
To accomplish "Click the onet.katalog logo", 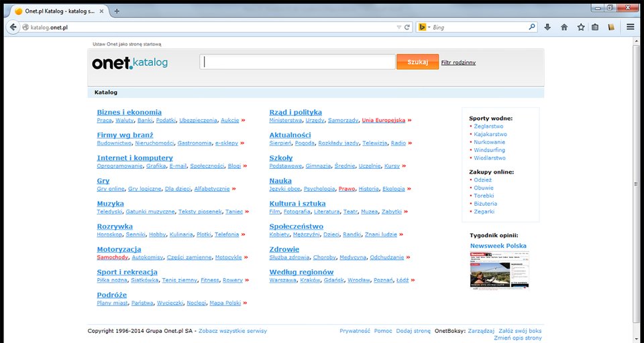I will 129,63.
